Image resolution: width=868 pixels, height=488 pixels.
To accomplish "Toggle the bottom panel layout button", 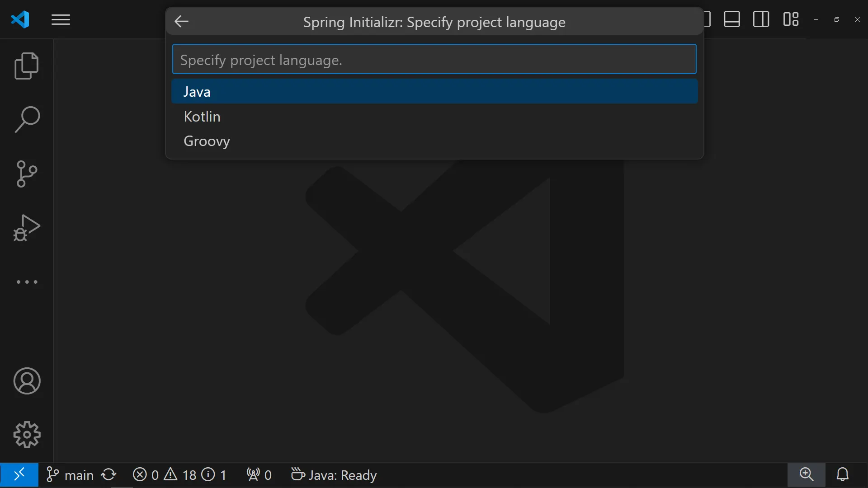I will [x=731, y=19].
